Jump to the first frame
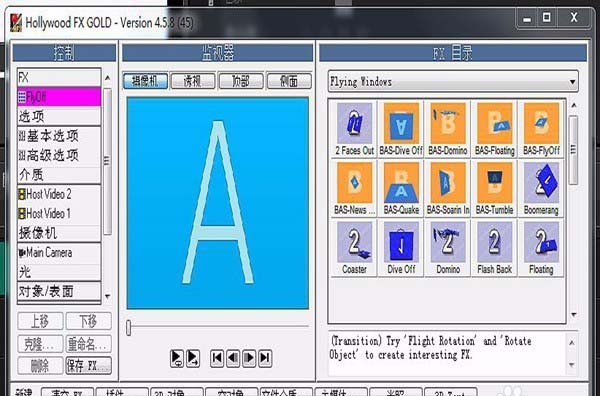This screenshot has width=600, height=396. pos(217,358)
